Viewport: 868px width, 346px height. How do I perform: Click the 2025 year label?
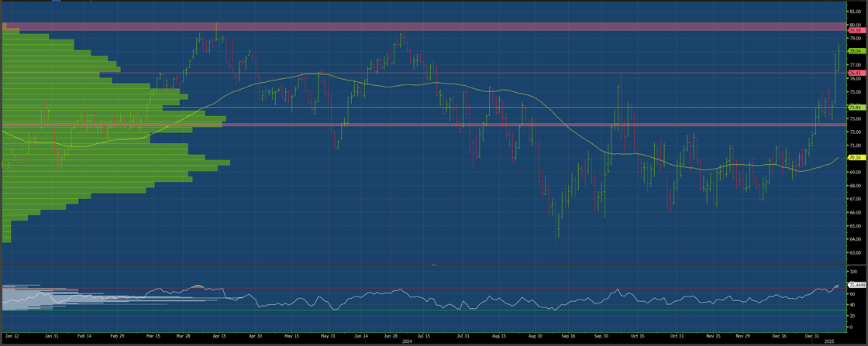point(828,342)
